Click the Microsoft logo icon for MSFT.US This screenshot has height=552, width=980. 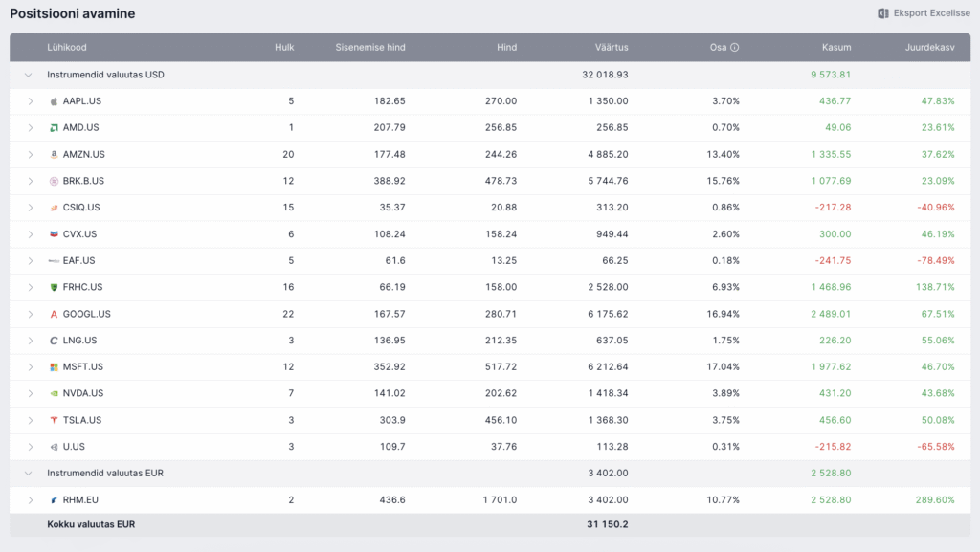tap(55, 366)
